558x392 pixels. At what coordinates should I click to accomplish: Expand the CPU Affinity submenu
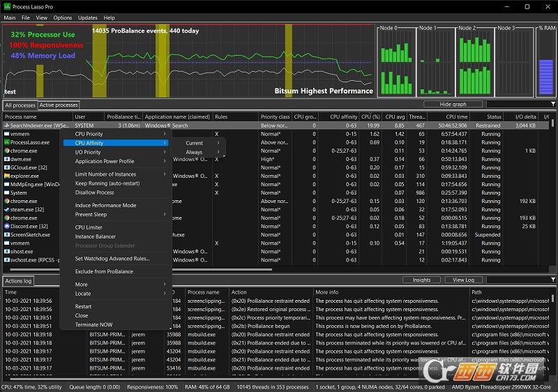coord(116,143)
